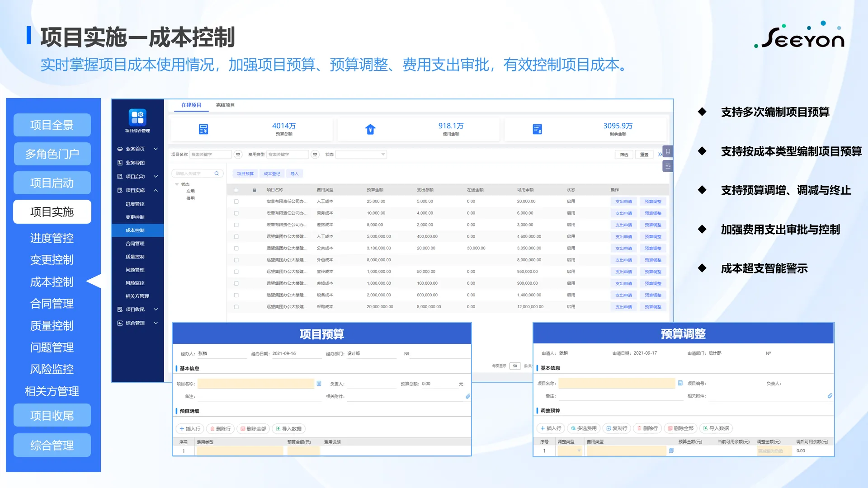Check the 公关成本 row checkbox
Viewport: 868px width, 488px height.
(x=236, y=249)
